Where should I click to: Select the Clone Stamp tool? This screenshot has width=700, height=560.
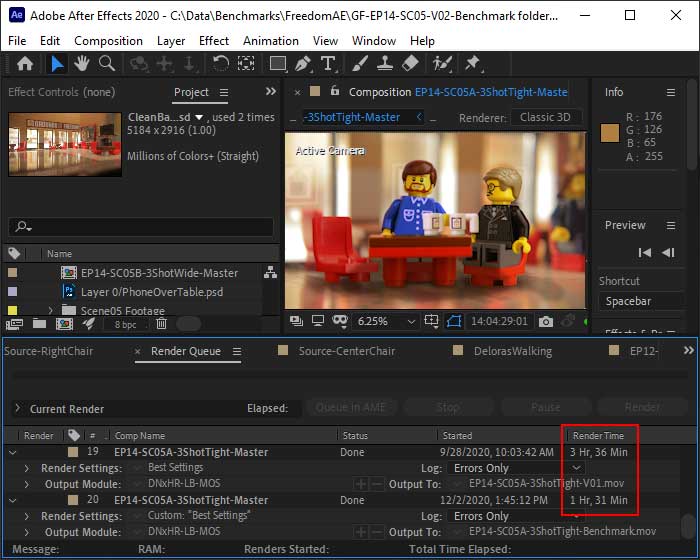(383, 63)
